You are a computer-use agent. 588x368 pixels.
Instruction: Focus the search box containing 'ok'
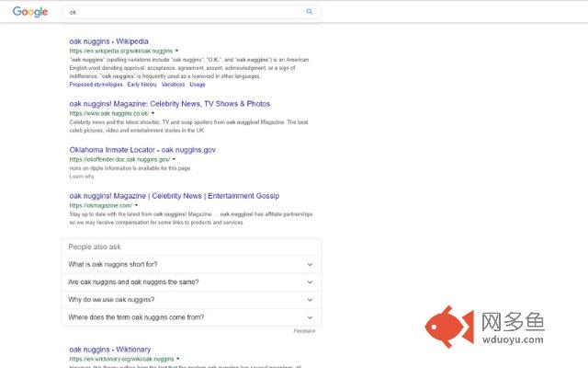(x=191, y=12)
